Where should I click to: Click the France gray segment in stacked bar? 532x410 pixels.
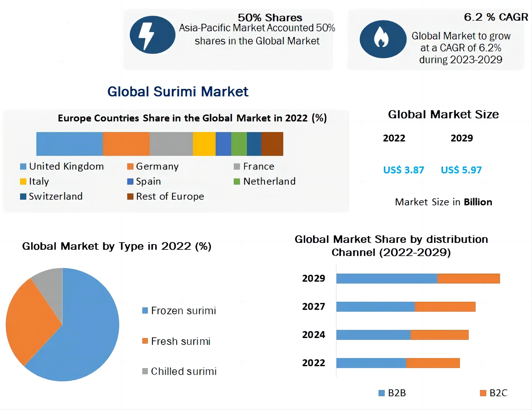point(171,144)
